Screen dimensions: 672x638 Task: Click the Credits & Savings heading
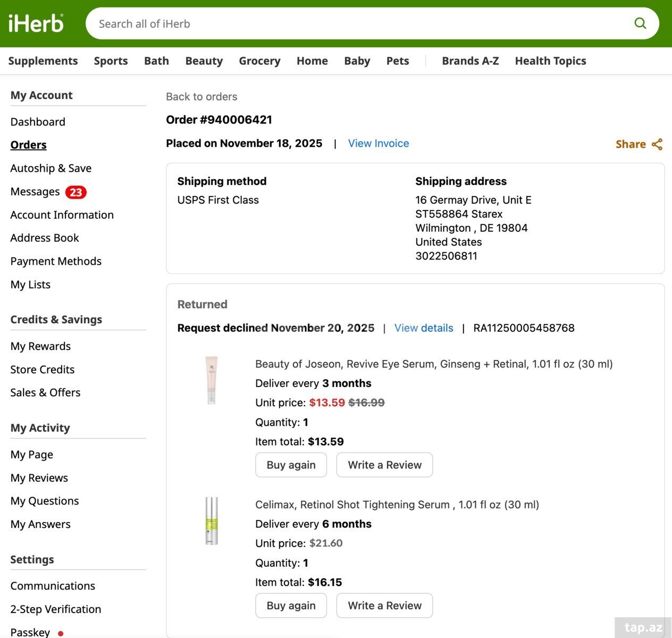click(x=56, y=320)
